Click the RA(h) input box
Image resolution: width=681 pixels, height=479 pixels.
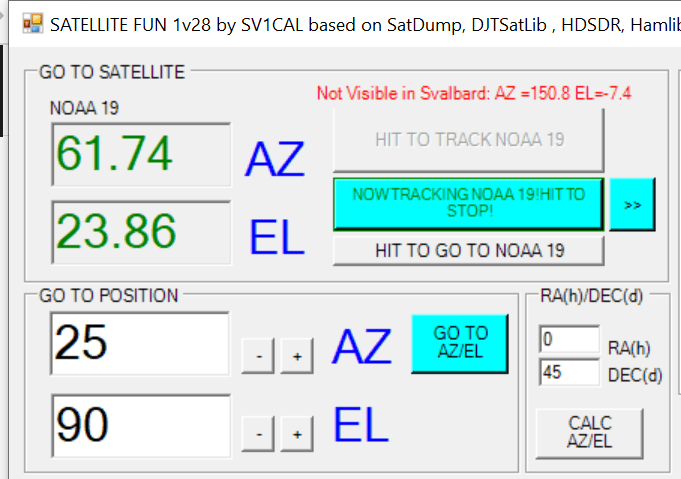[x=568, y=339]
